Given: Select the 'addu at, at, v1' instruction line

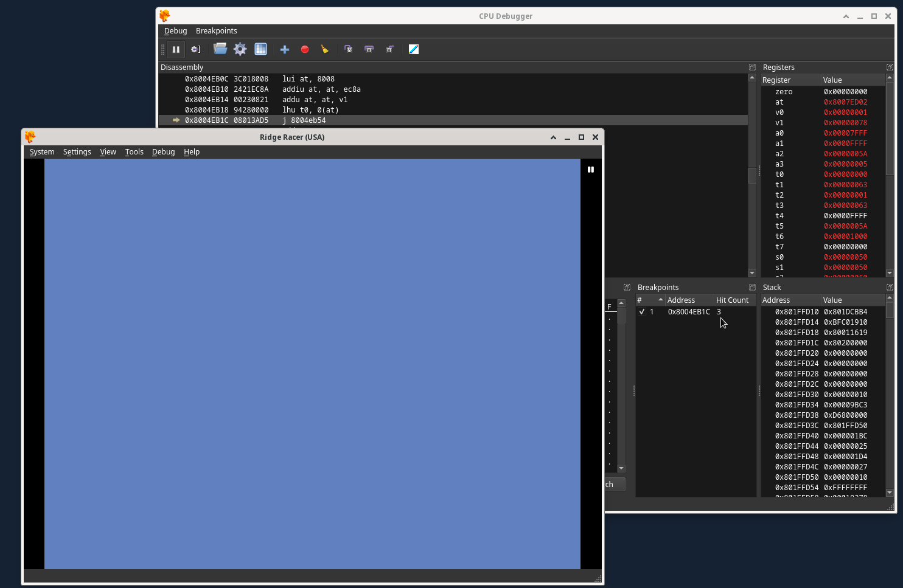Looking at the screenshot, I should (x=453, y=100).
